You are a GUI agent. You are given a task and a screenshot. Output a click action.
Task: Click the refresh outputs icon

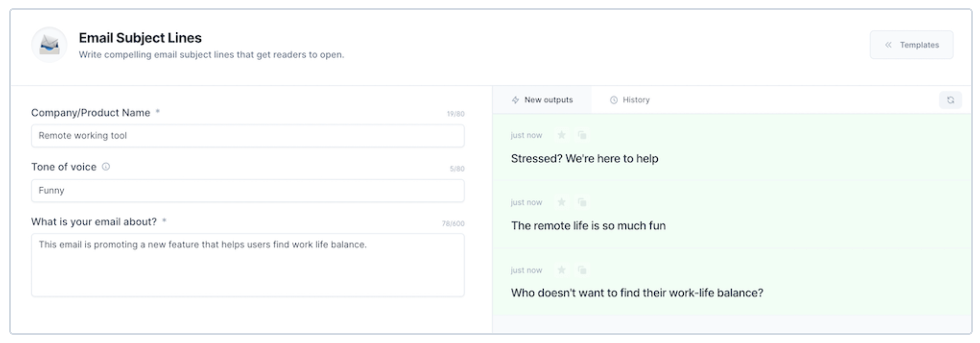(x=950, y=100)
